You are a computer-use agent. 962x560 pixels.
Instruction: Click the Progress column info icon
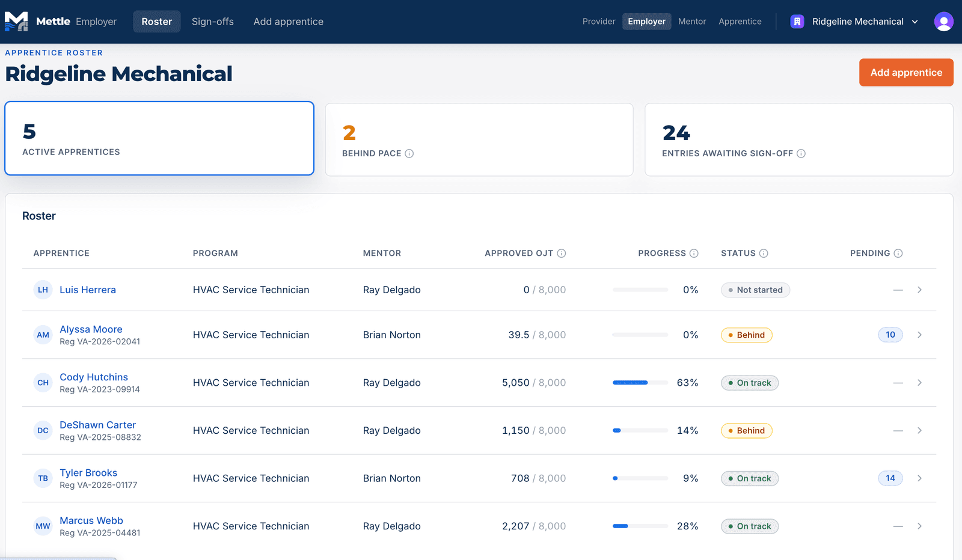[x=694, y=254]
